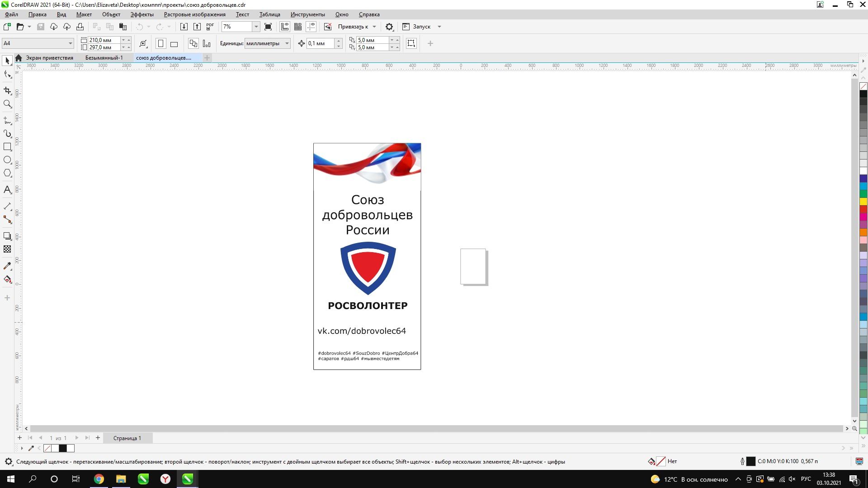Expand document palette flyout arrow
Viewport: 868px width, 488px height.
(22, 448)
